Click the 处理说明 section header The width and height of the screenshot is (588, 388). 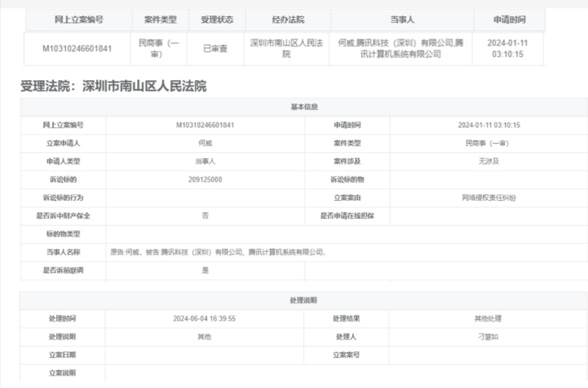tap(303, 300)
